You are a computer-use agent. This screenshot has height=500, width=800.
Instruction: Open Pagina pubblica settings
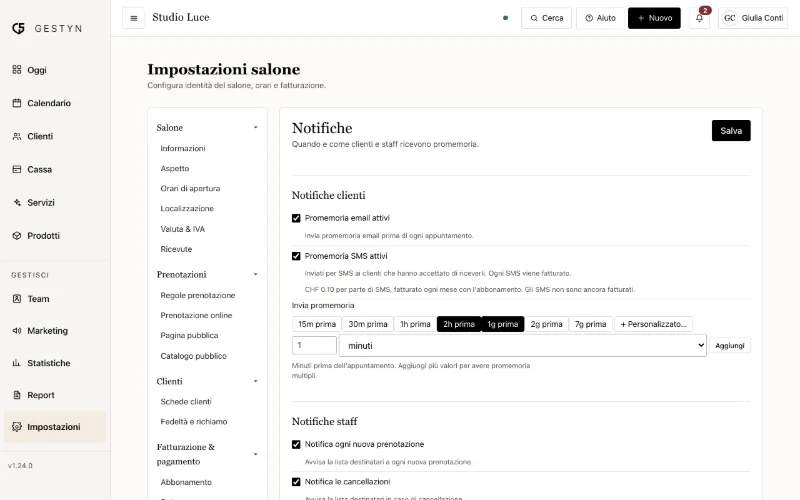point(189,335)
